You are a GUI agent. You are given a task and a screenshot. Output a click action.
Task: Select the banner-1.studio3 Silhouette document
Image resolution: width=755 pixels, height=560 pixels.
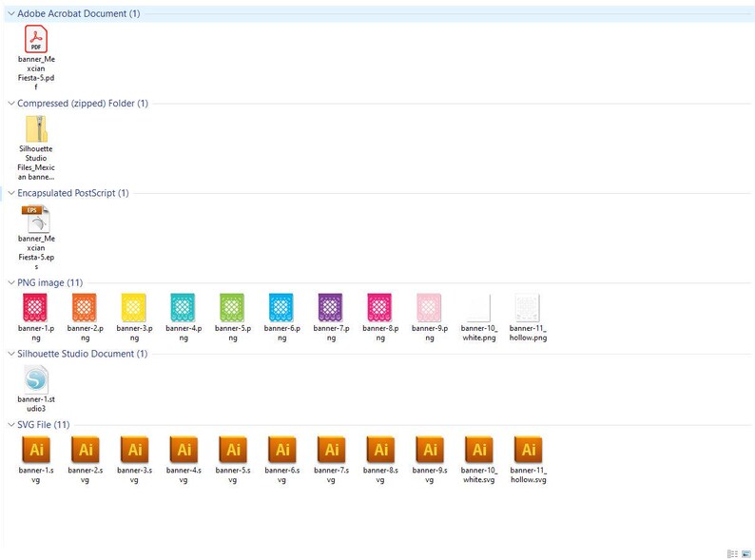point(36,379)
